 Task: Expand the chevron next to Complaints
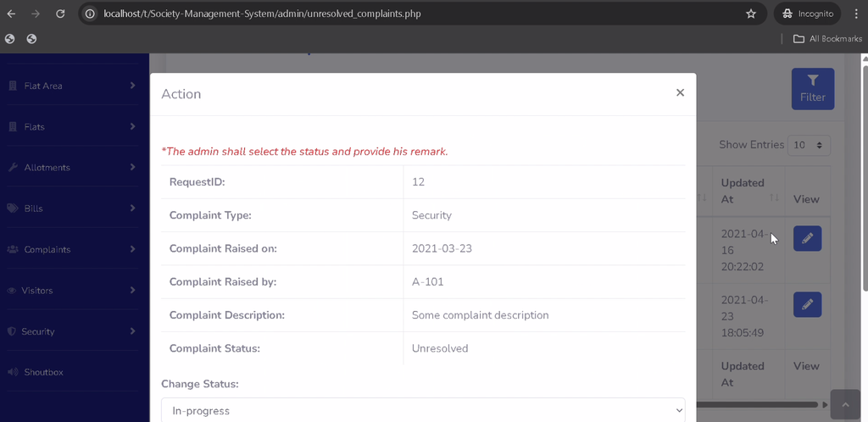click(133, 249)
